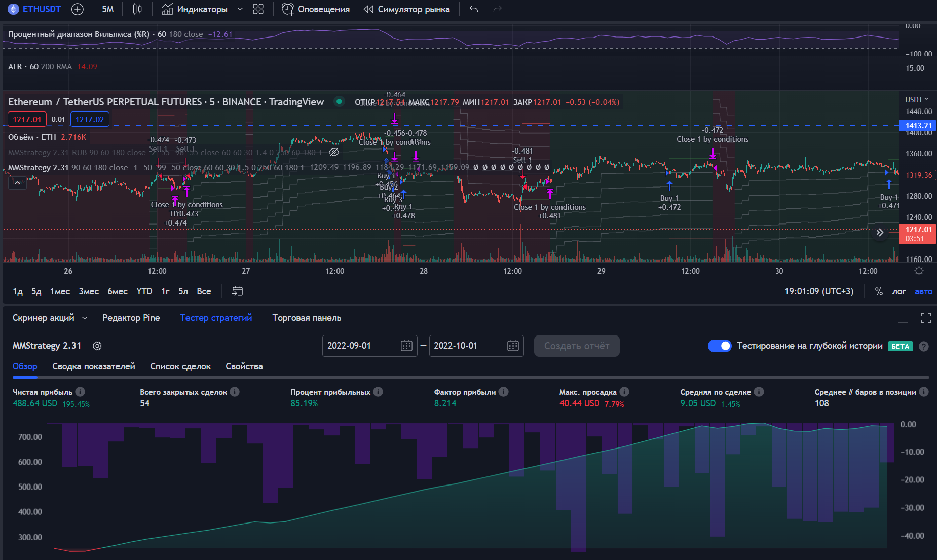Change the 5M timeframe interval

pyautogui.click(x=107, y=9)
